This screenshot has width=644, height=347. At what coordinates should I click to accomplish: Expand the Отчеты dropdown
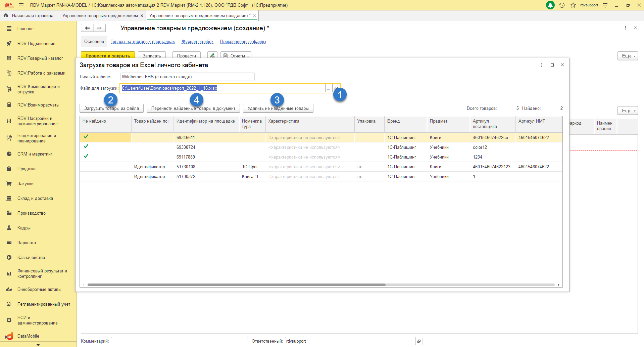click(x=236, y=55)
